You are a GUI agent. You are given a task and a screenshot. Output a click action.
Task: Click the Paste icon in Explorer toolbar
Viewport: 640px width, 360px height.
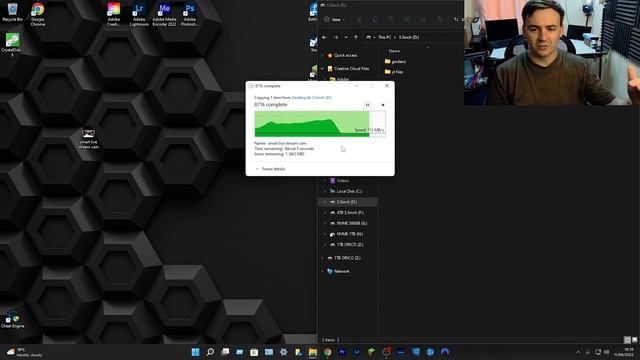click(391, 19)
